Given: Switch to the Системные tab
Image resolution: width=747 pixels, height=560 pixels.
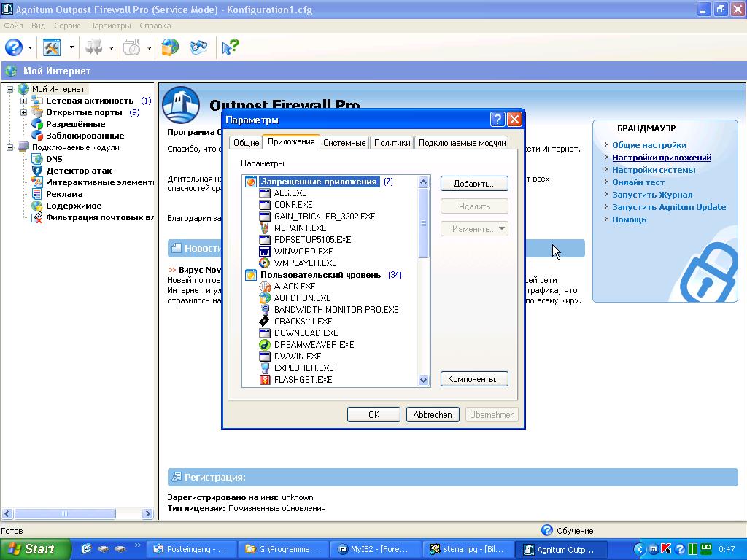Looking at the screenshot, I should pyautogui.click(x=344, y=143).
